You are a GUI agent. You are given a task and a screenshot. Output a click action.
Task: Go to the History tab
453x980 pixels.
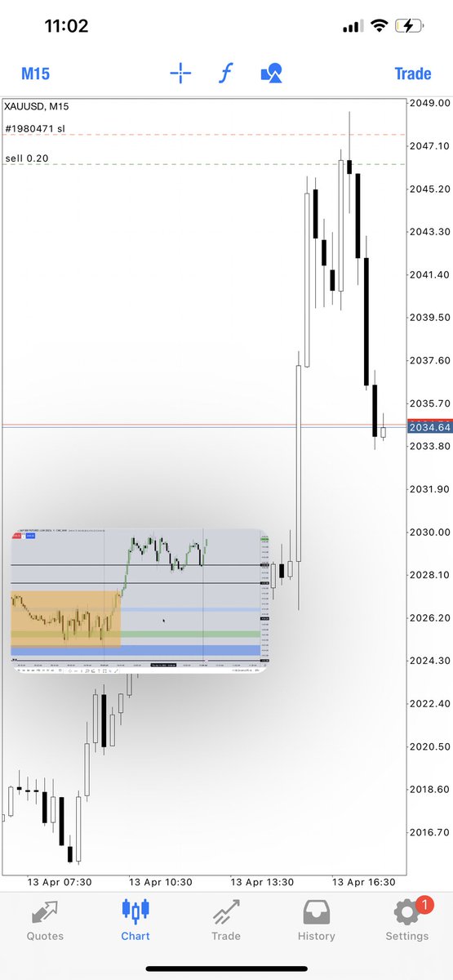point(316,920)
